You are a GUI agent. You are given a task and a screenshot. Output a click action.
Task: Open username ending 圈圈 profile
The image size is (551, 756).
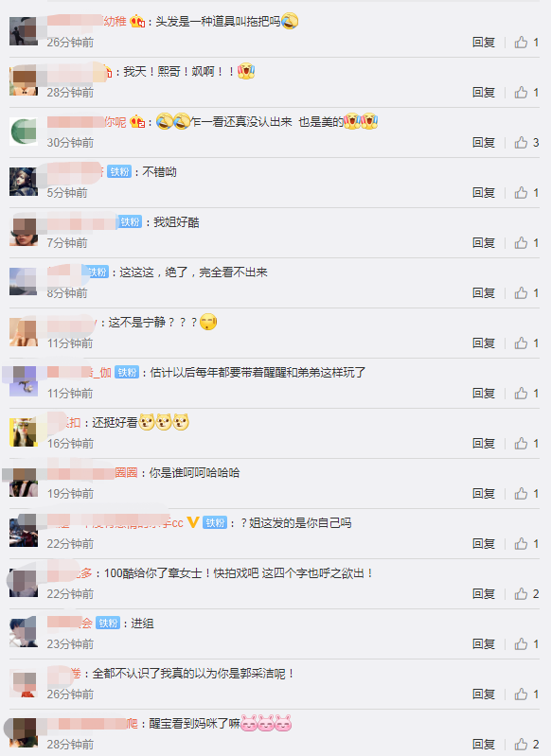tap(93, 473)
